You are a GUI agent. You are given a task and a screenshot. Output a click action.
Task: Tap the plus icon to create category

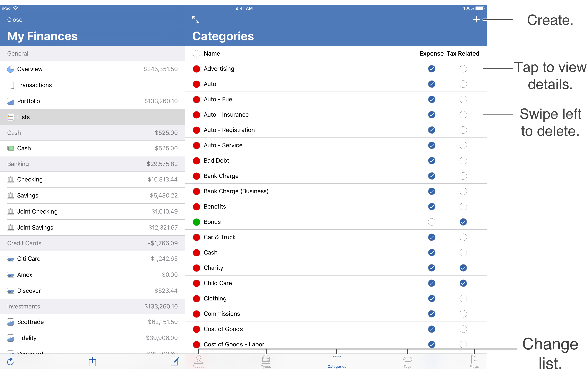click(x=476, y=20)
